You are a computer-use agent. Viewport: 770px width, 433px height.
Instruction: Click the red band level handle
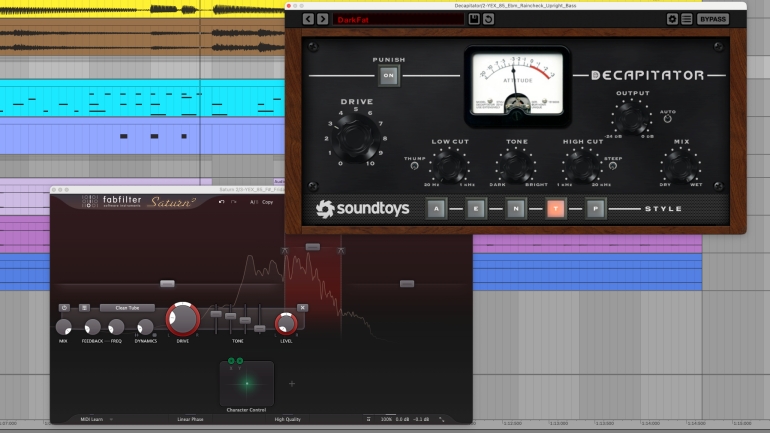pos(313,247)
